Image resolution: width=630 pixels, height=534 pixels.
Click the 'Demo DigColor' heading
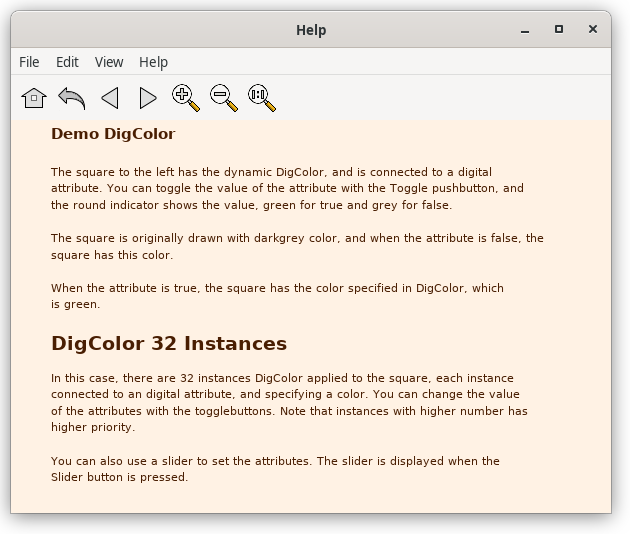tap(113, 134)
